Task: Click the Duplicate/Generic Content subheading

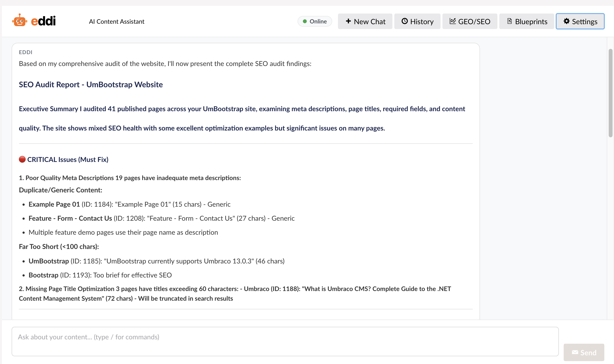Action: [x=60, y=190]
